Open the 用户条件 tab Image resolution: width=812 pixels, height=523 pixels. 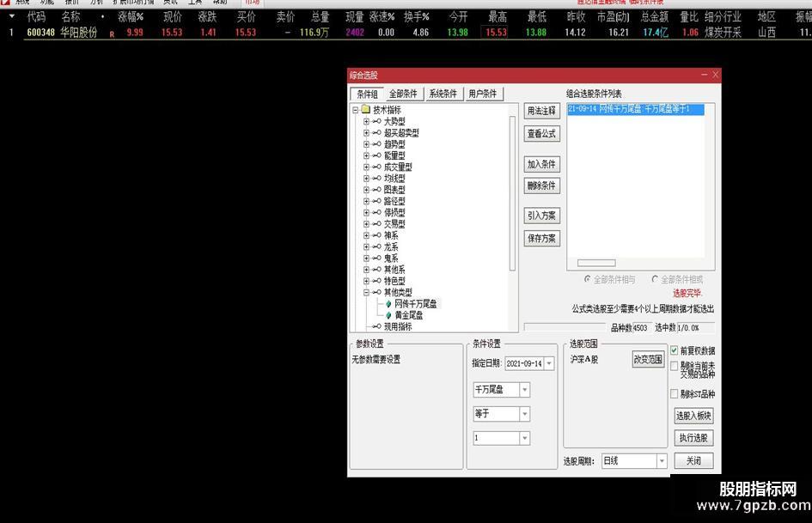coord(483,94)
